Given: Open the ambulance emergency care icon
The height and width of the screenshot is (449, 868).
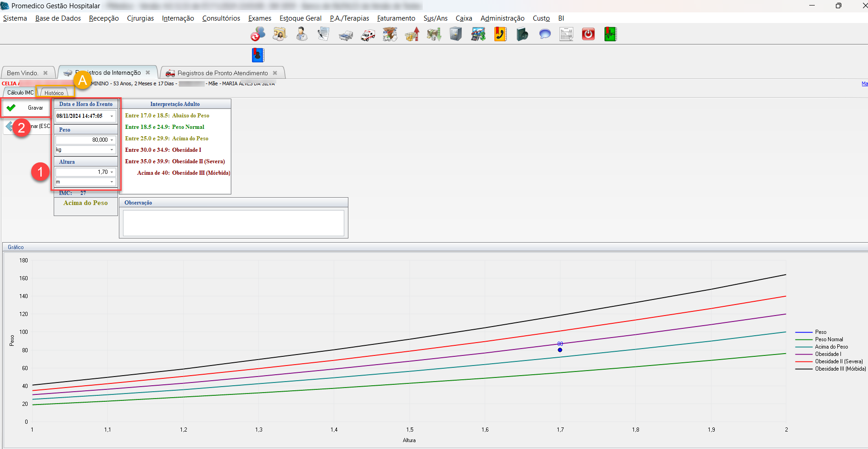Looking at the screenshot, I should (368, 34).
